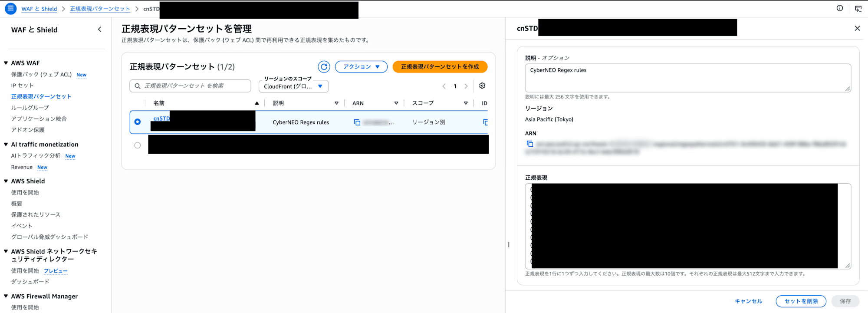
Task: Collapse AWS Shield ネットワークセキュリティディレクター section
Action: tap(6, 251)
